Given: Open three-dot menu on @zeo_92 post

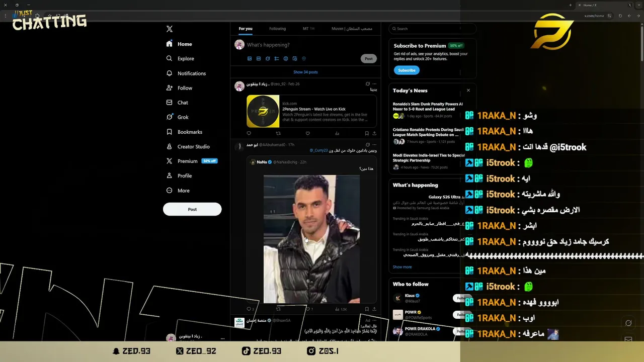Looking at the screenshot, I should tap(374, 84).
